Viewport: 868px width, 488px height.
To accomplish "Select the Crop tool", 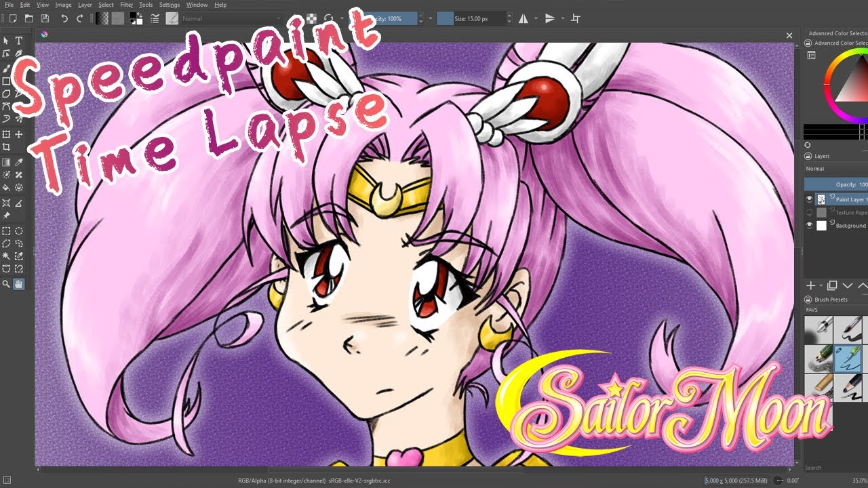I will pos(6,147).
